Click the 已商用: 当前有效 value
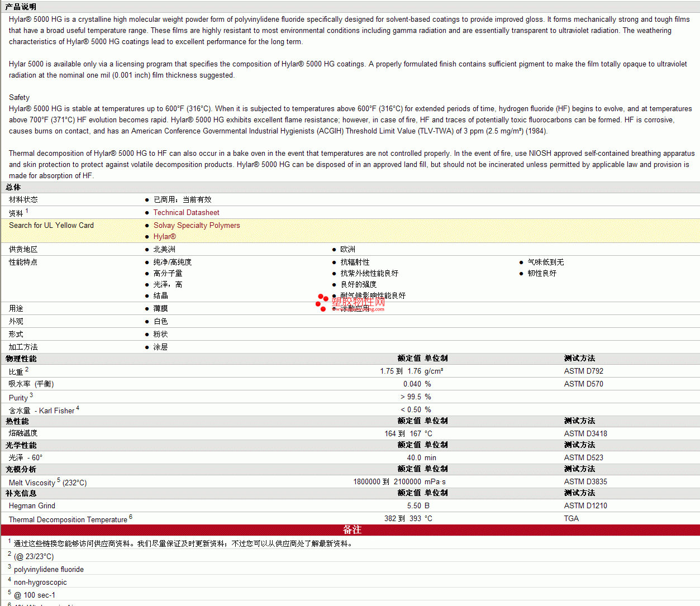Screen dimensions: 700x606 [x=183, y=199]
